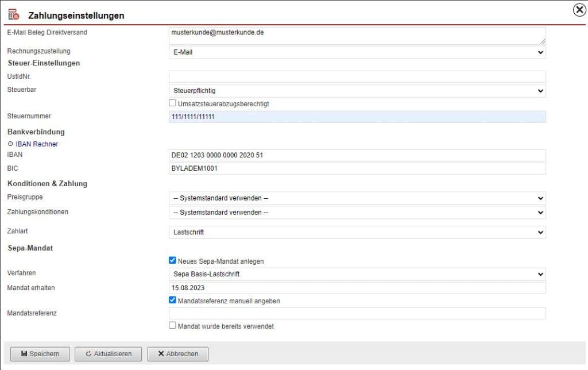This screenshot has height=370, width=588.
Task: Click the Abbrechen button
Action: (x=178, y=354)
